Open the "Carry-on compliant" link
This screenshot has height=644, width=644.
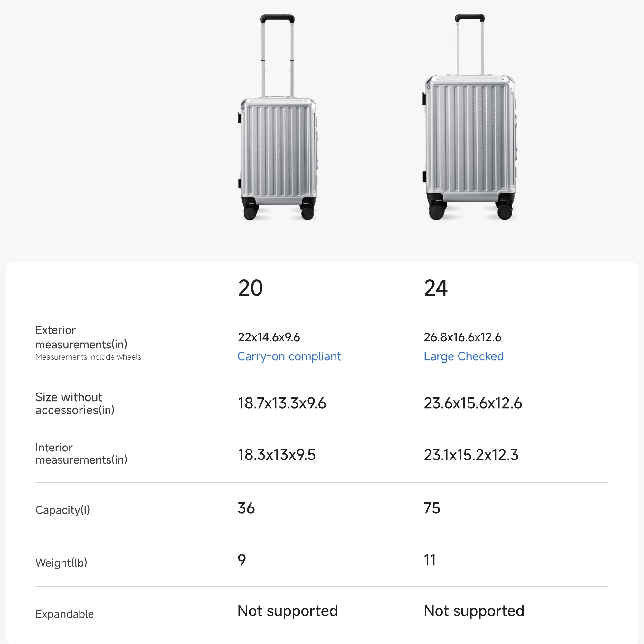pyautogui.click(x=289, y=356)
